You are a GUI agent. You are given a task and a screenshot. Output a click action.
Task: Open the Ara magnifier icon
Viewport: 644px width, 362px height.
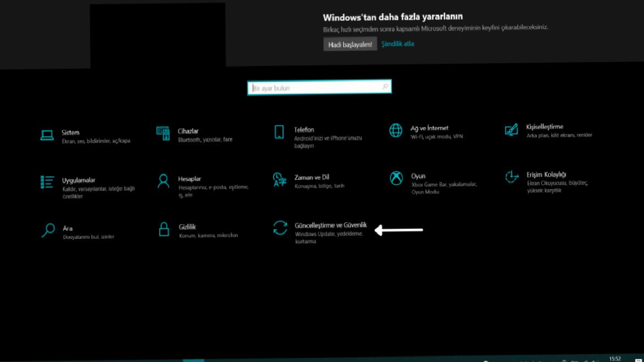(x=48, y=231)
